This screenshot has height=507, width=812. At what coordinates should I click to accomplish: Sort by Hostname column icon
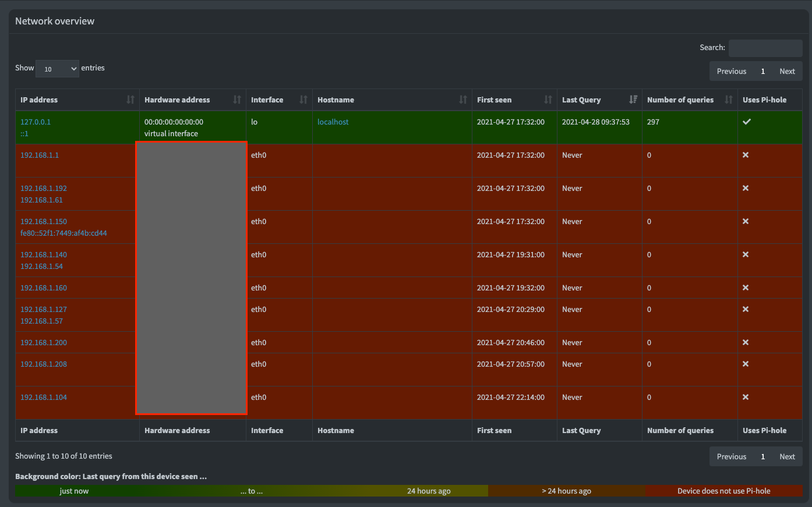pos(463,100)
